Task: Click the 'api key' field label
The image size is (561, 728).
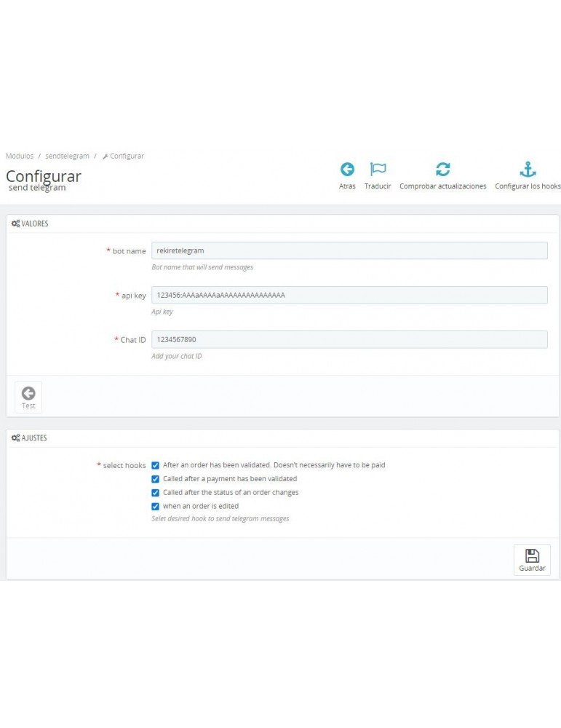Action: click(x=134, y=296)
